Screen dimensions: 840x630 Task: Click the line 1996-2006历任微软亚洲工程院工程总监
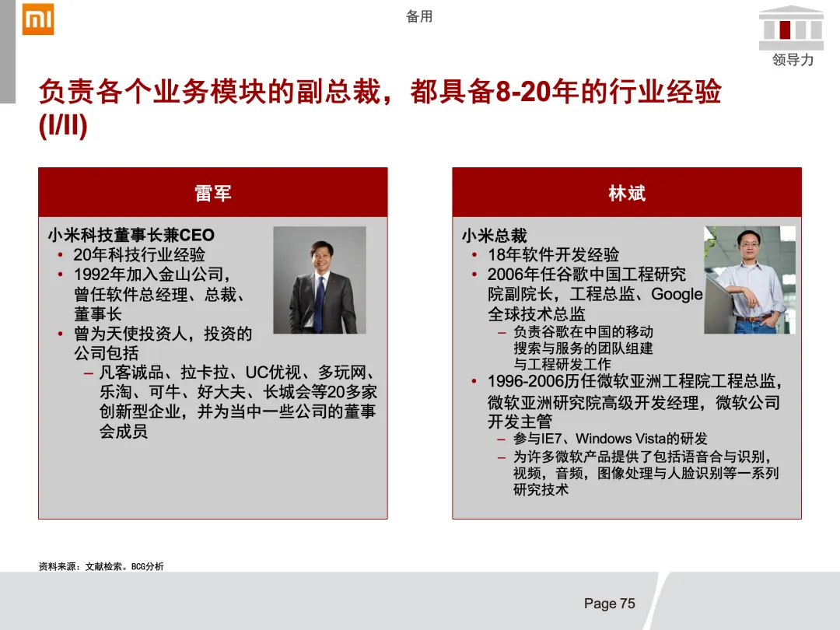point(635,381)
